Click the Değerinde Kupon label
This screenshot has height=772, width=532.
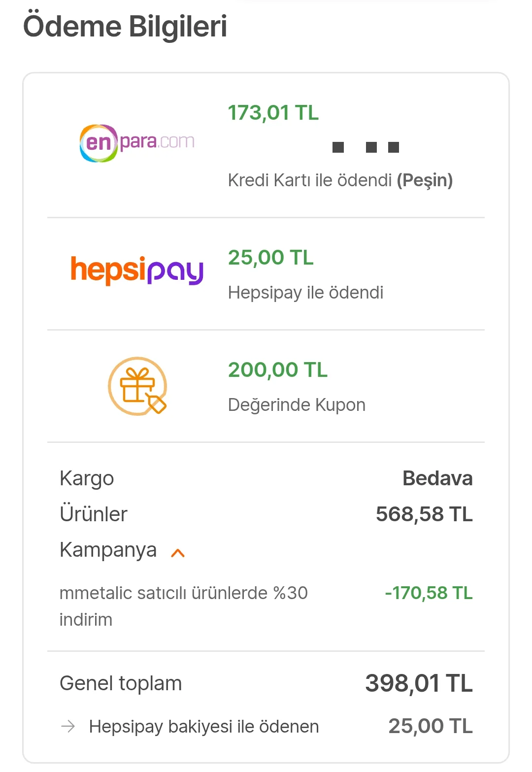[x=297, y=405]
